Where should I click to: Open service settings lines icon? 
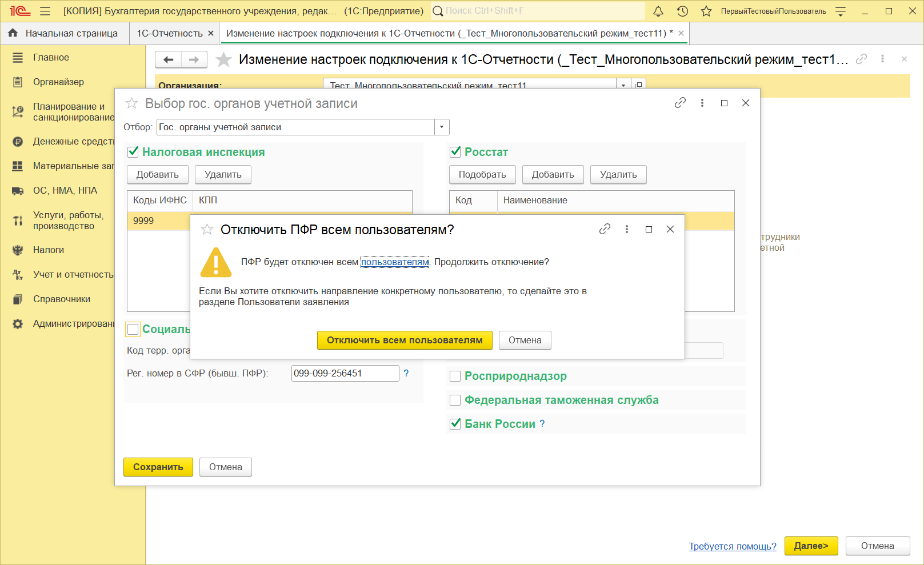click(x=841, y=11)
